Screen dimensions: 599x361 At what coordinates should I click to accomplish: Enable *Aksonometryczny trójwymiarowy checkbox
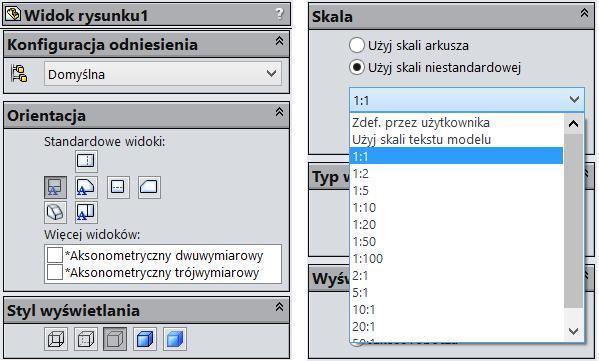pos(55,272)
